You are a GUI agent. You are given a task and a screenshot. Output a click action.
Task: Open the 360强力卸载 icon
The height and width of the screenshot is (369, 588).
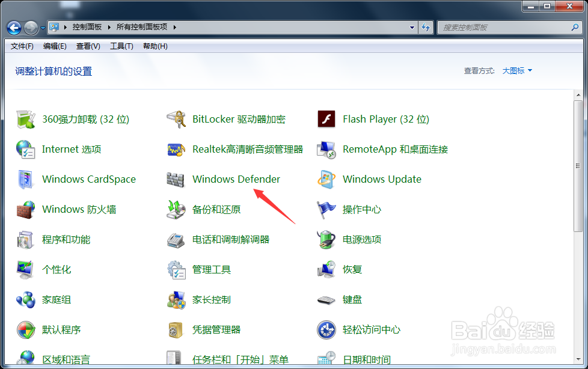[x=26, y=119]
